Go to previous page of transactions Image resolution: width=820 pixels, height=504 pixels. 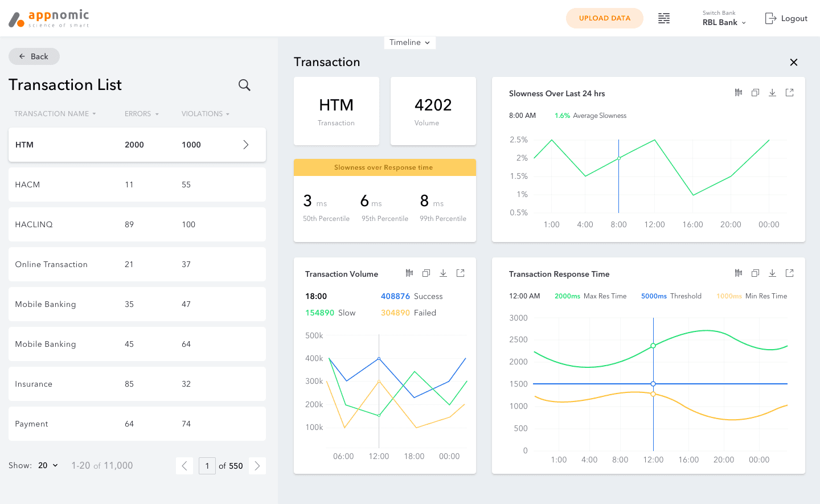[x=184, y=466]
